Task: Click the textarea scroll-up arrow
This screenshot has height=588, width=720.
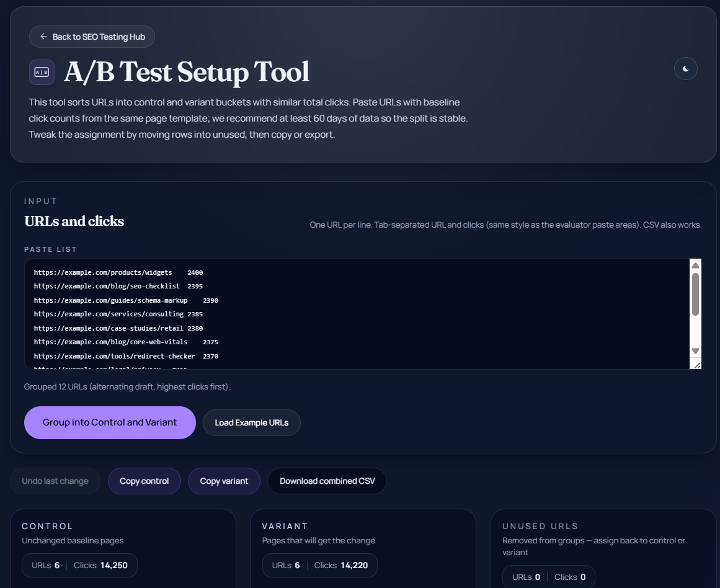Action: (x=695, y=265)
